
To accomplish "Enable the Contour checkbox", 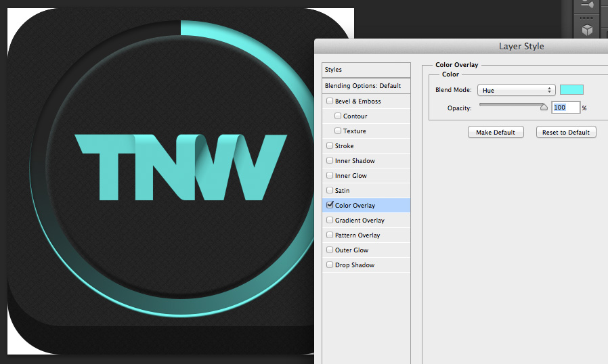I will 338,116.
